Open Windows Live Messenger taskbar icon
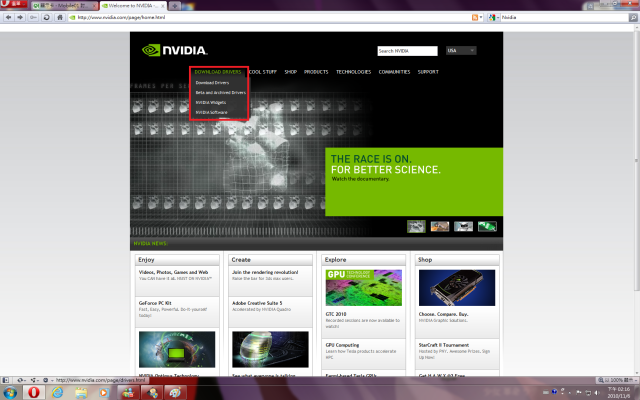The height and width of the screenshot is (400, 640). click(128, 393)
